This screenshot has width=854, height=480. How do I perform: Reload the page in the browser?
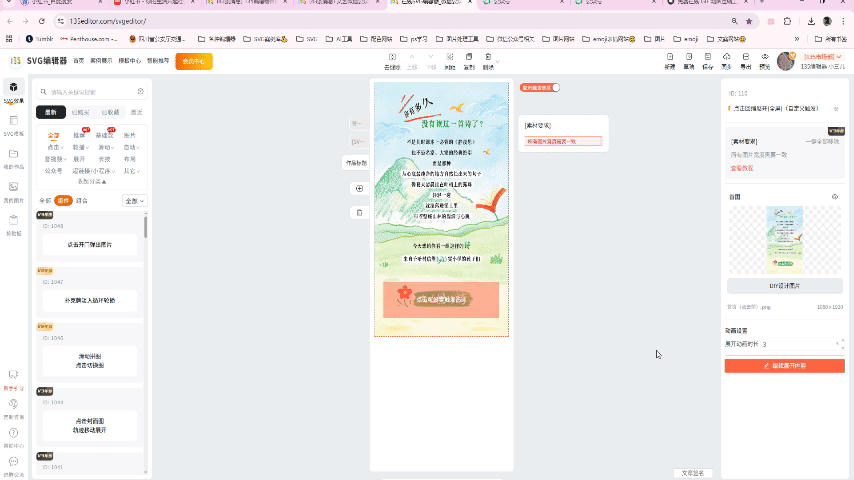(41, 21)
